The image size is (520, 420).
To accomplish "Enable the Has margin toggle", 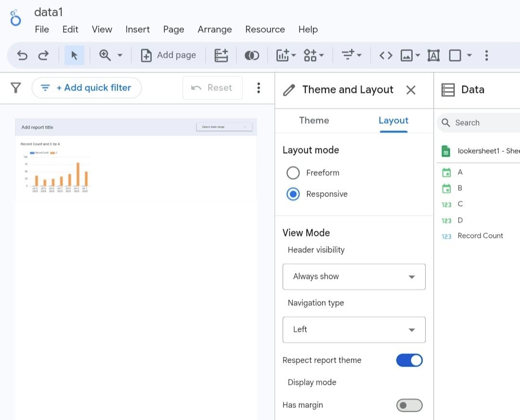I will point(409,405).
